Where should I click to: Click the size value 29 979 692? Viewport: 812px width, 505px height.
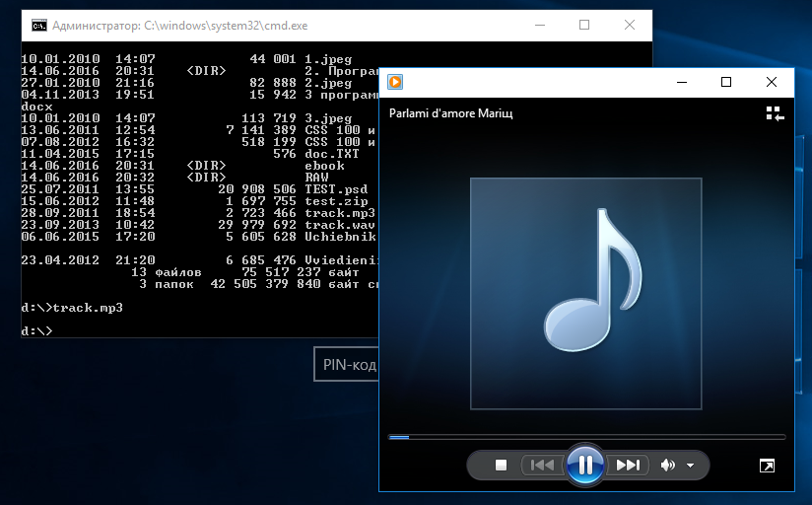257,225
